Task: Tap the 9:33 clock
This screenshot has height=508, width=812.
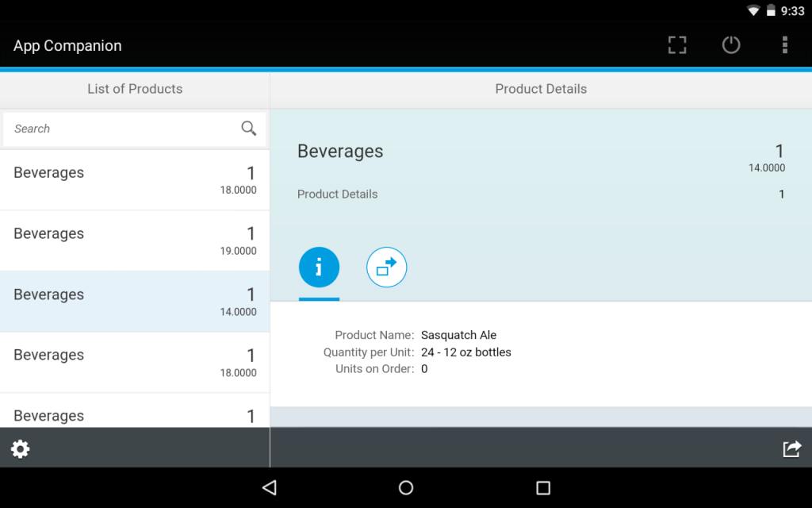Action: pyautogui.click(x=793, y=11)
